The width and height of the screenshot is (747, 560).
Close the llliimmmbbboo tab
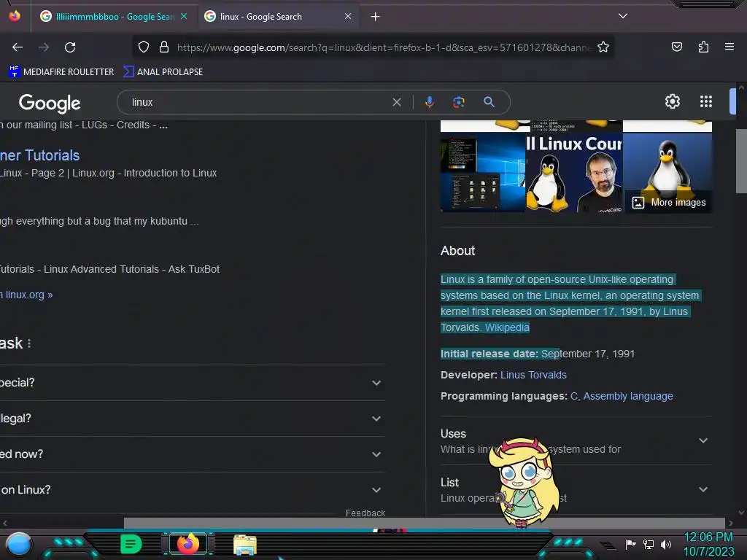point(184,16)
